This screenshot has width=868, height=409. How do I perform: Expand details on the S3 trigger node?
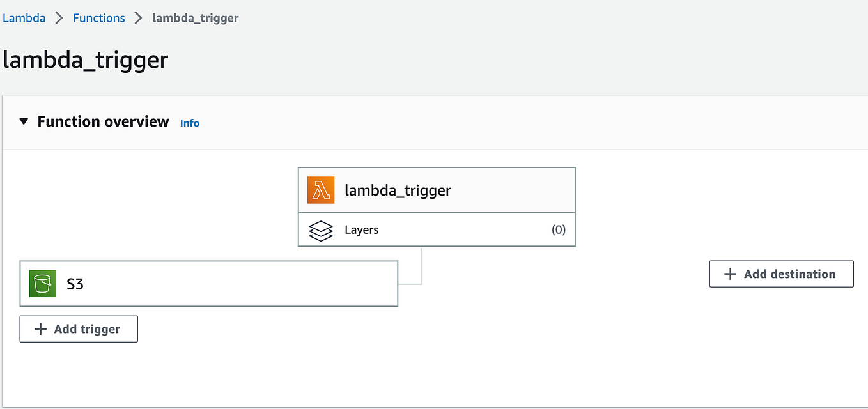[208, 283]
